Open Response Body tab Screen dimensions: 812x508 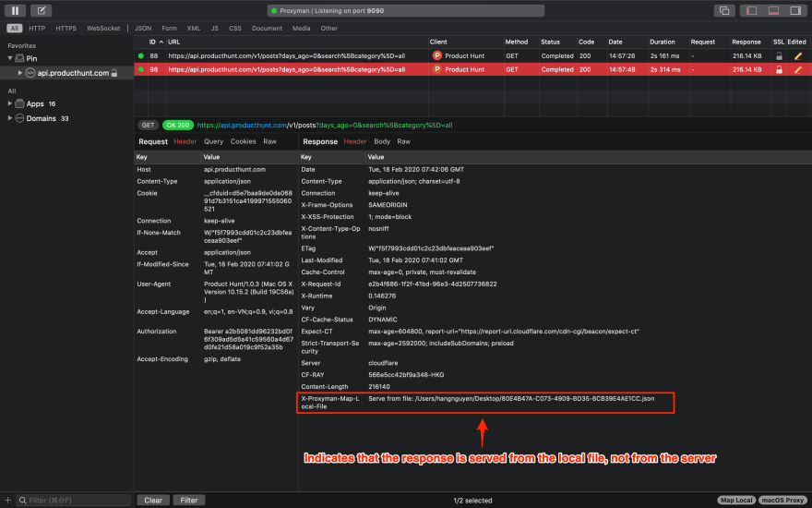point(382,141)
